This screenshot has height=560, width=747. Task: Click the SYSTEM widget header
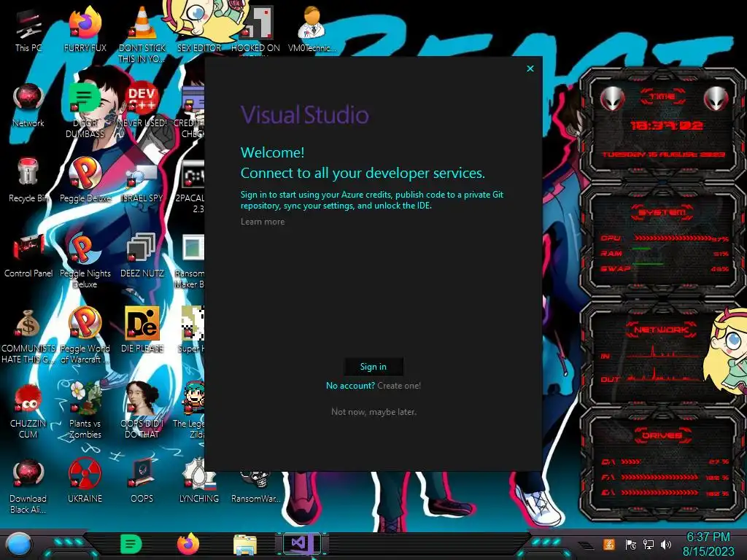(x=662, y=212)
